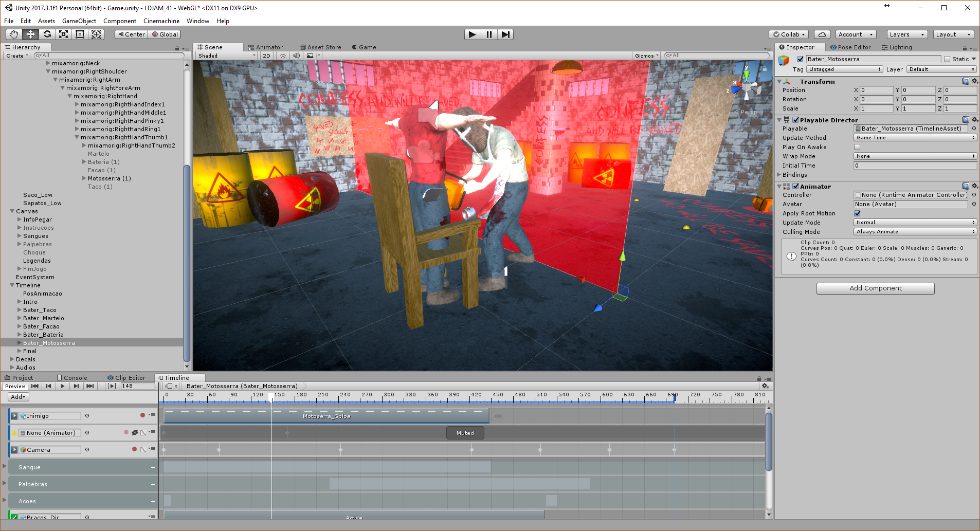Viewport: 980px width, 531px height.
Task: Toggle GameObject active checkbox in Inspector
Action: pyautogui.click(x=800, y=59)
